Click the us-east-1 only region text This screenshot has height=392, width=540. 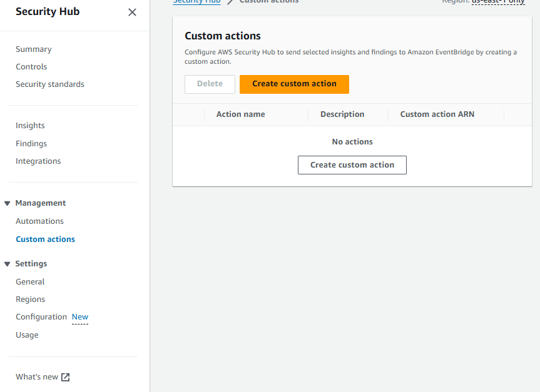[x=498, y=1]
